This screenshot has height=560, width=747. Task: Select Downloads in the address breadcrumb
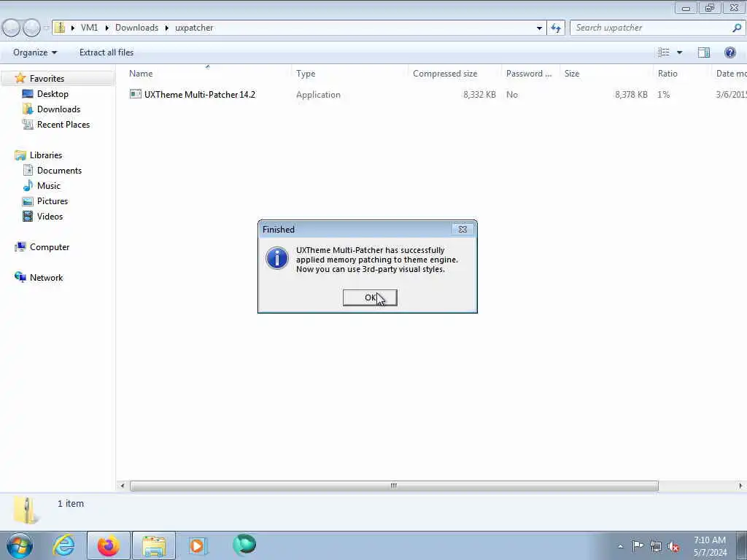click(136, 28)
